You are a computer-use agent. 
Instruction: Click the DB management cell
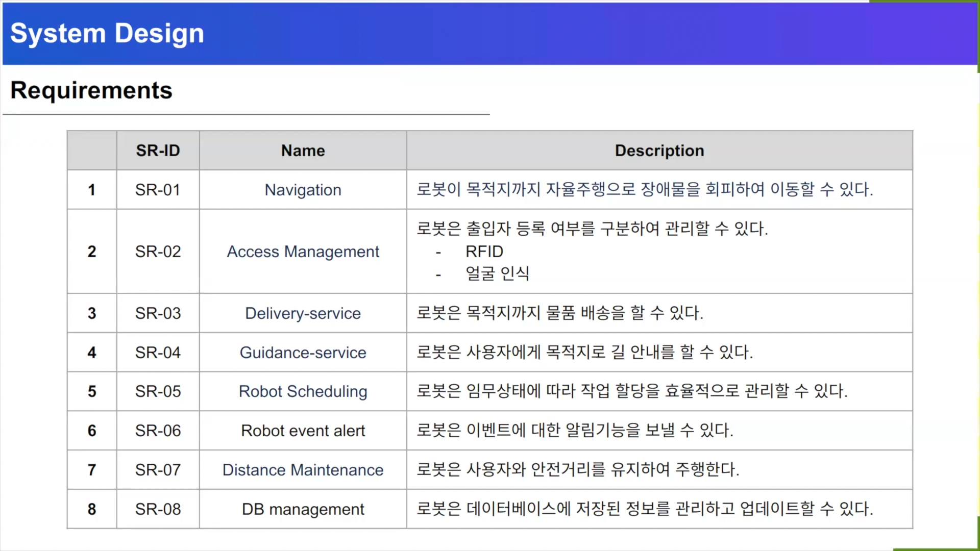303,509
